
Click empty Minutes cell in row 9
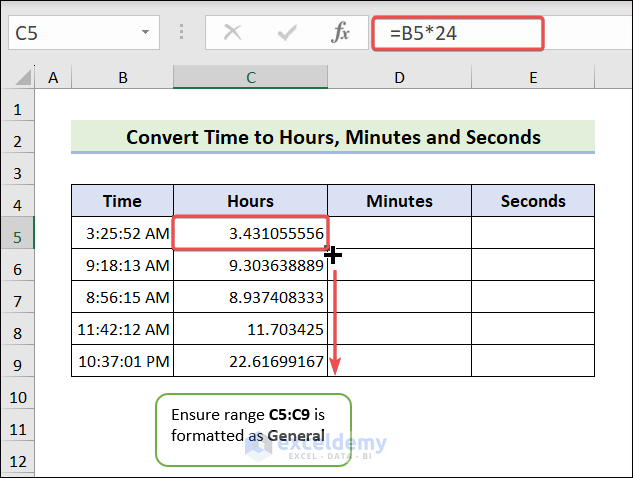pyautogui.click(x=399, y=361)
